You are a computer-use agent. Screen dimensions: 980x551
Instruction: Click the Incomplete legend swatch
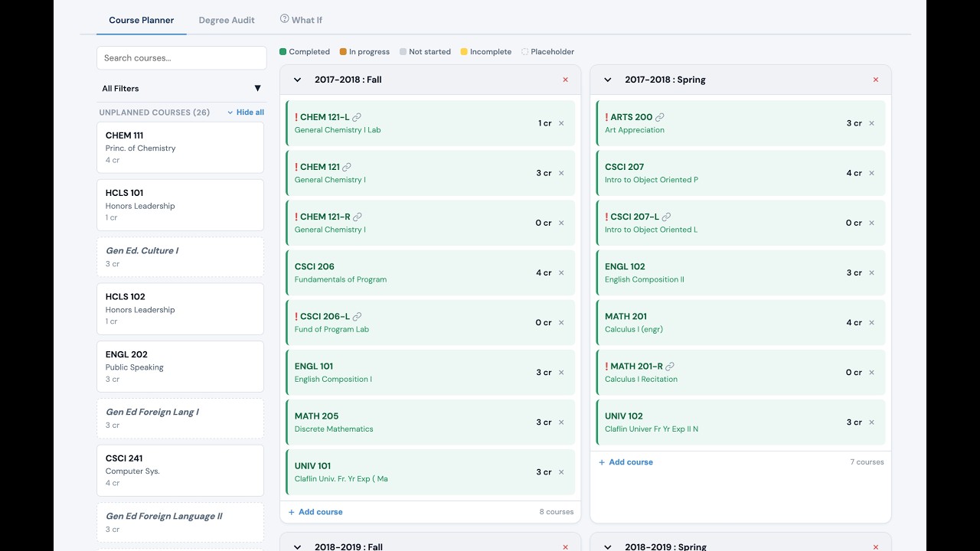464,52
